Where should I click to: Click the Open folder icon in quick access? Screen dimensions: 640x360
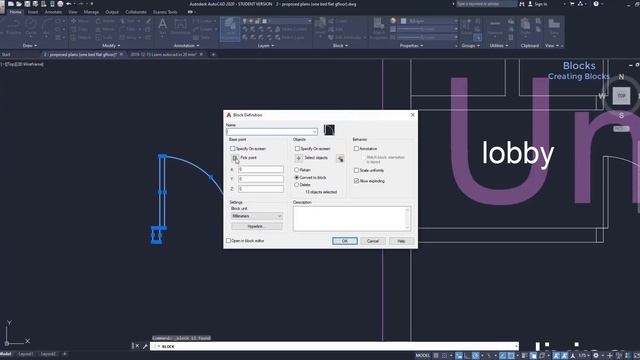click(19, 4)
